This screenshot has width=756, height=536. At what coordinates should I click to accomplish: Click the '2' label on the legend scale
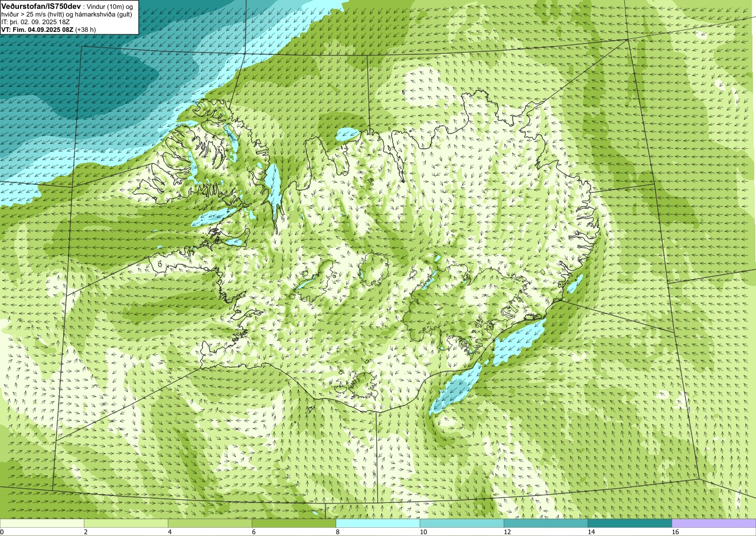coord(86,532)
